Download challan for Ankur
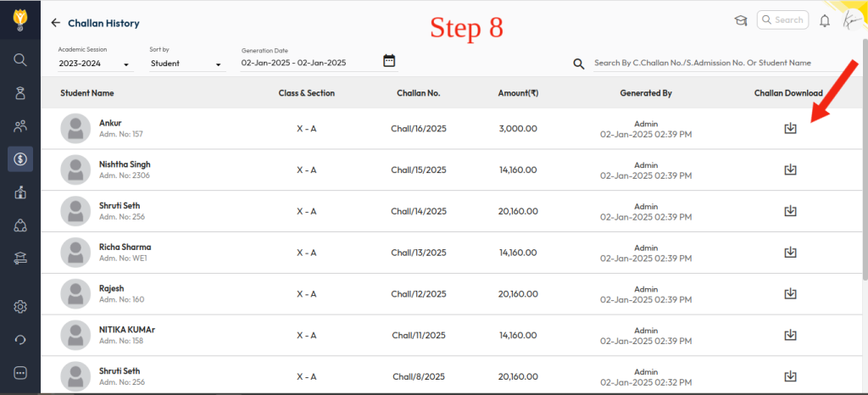 point(790,128)
